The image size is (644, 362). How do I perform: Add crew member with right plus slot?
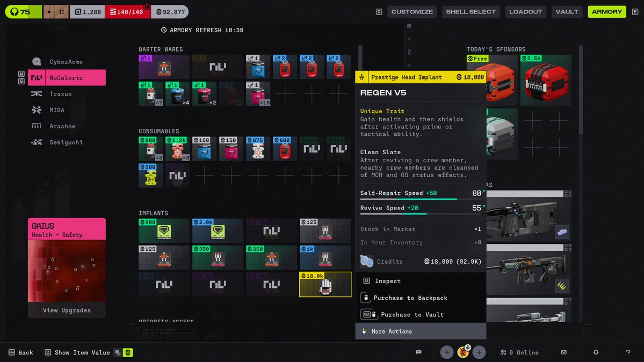[479, 352]
